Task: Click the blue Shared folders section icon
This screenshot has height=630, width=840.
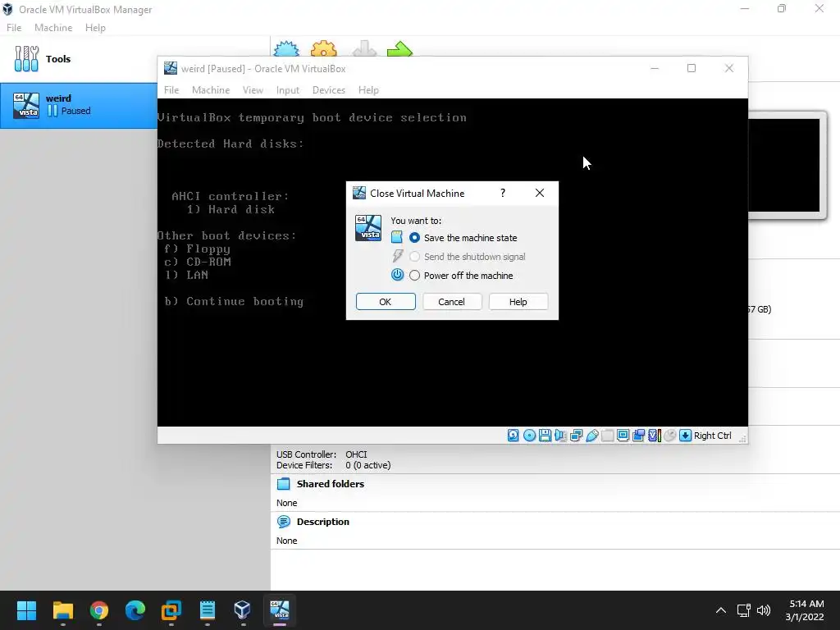Action: coord(283,484)
